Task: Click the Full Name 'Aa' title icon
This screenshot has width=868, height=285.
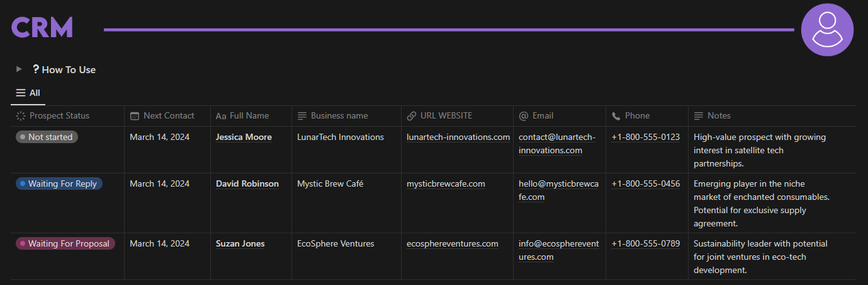Action: 221,116
